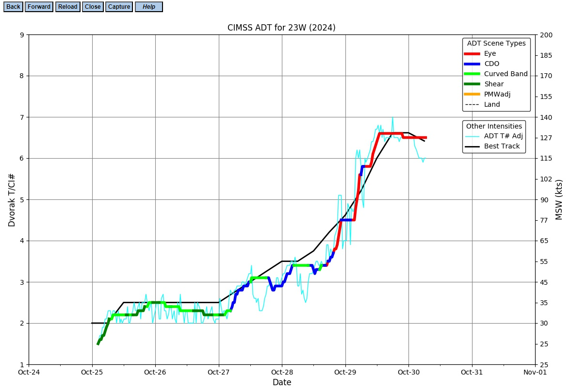Click the Dvorak T/CI# axis title
Viewport: 571px width, 392px height.
12,200
